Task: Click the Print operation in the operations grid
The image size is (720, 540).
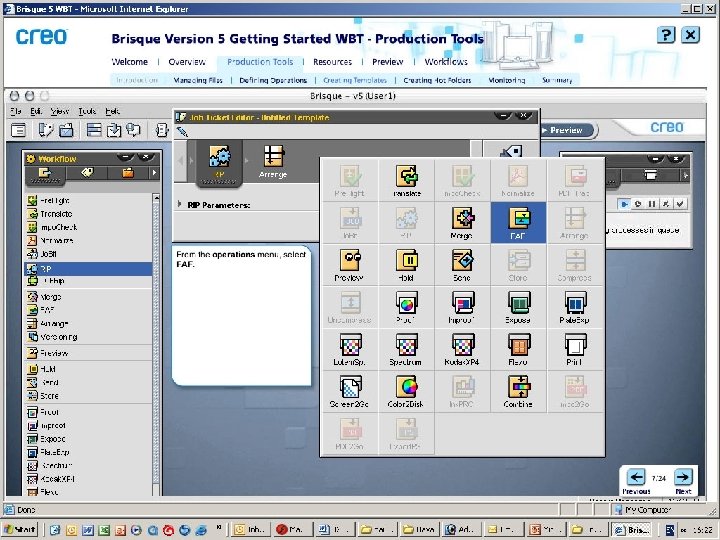Action: tap(574, 349)
